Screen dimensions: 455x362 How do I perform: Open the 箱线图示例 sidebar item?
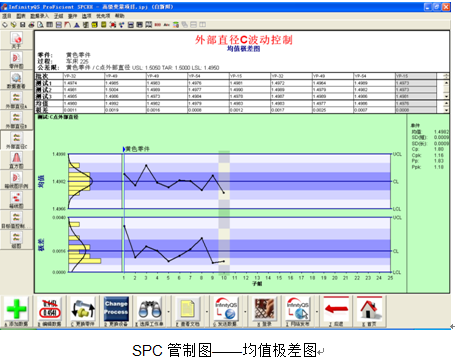[x=16, y=180]
